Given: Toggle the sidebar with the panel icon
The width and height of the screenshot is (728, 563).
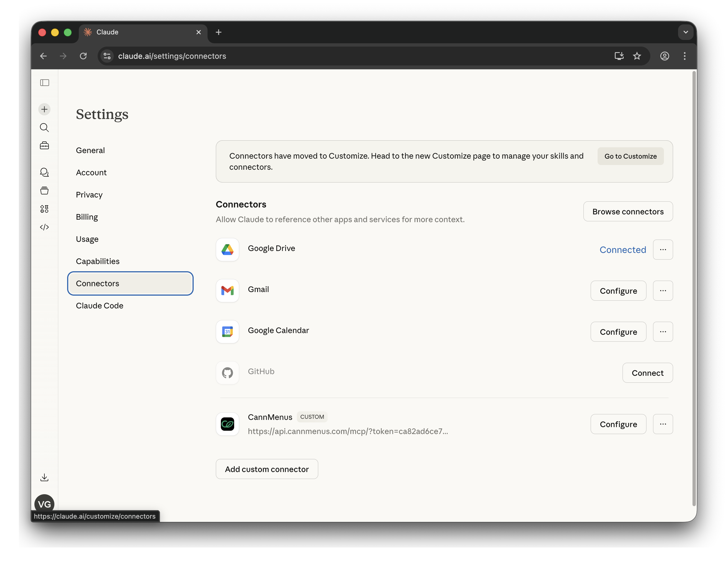Looking at the screenshot, I should coord(45,83).
